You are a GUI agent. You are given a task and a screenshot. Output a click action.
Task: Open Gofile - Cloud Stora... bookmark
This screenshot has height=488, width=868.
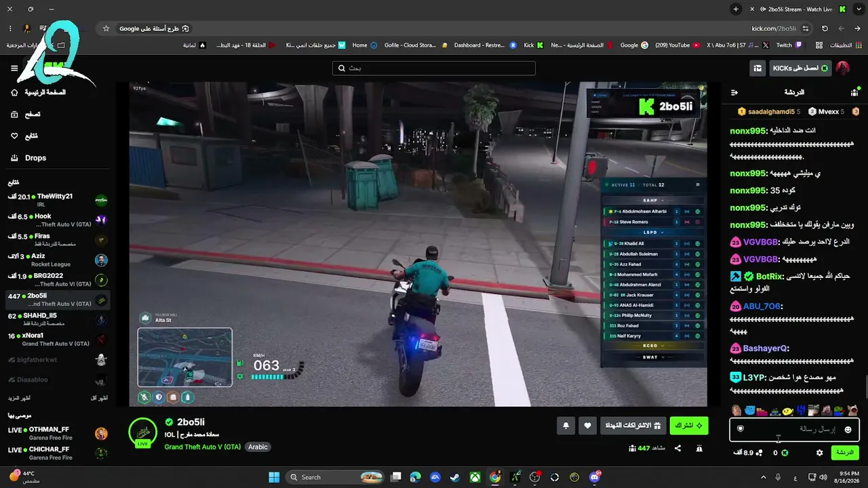click(414, 45)
